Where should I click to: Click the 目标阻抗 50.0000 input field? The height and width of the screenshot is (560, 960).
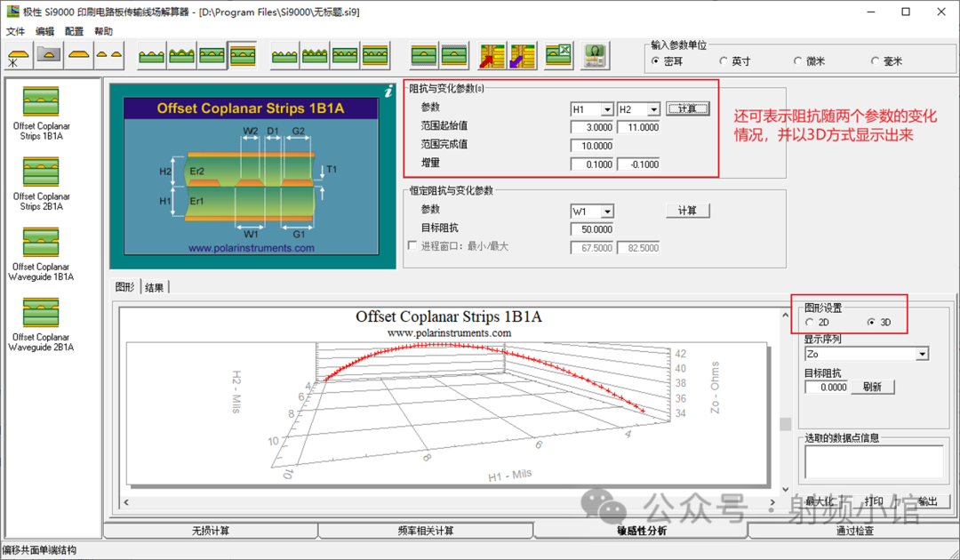point(592,229)
